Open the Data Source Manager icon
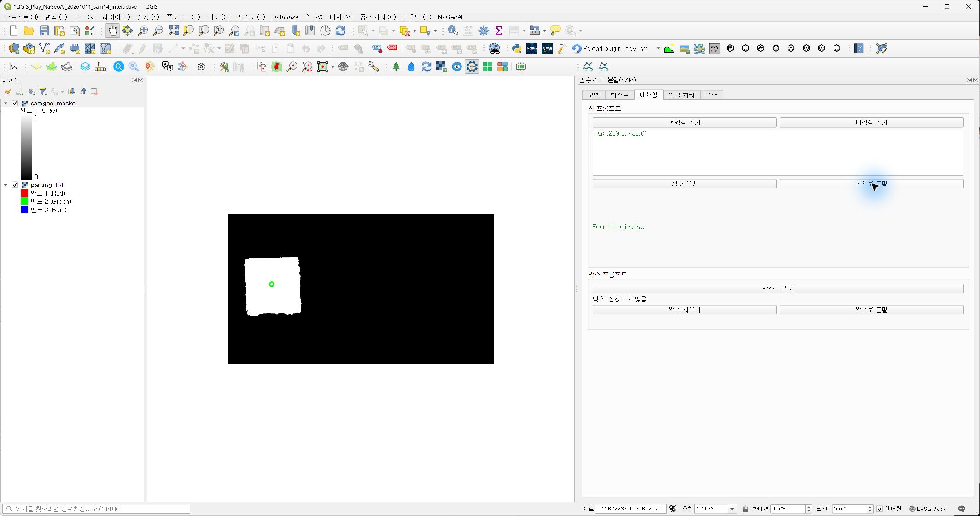This screenshot has height=516, width=980. click(14, 48)
